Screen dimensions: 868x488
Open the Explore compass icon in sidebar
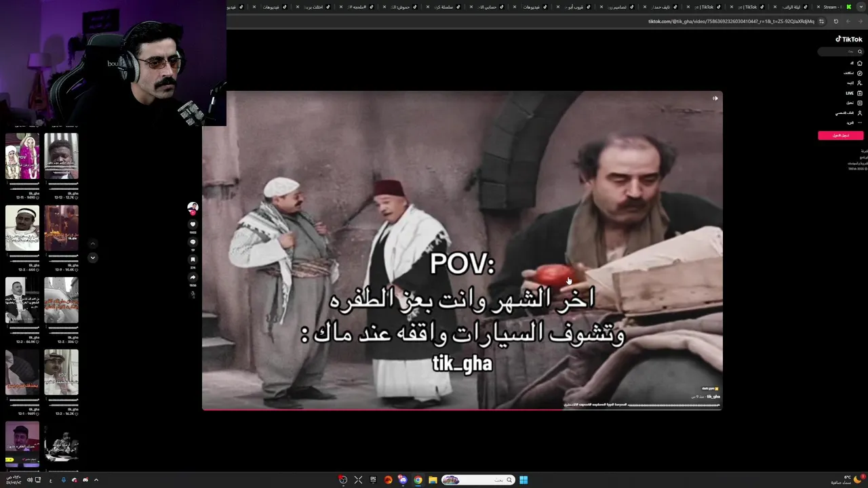pyautogui.click(x=860, y=73)
